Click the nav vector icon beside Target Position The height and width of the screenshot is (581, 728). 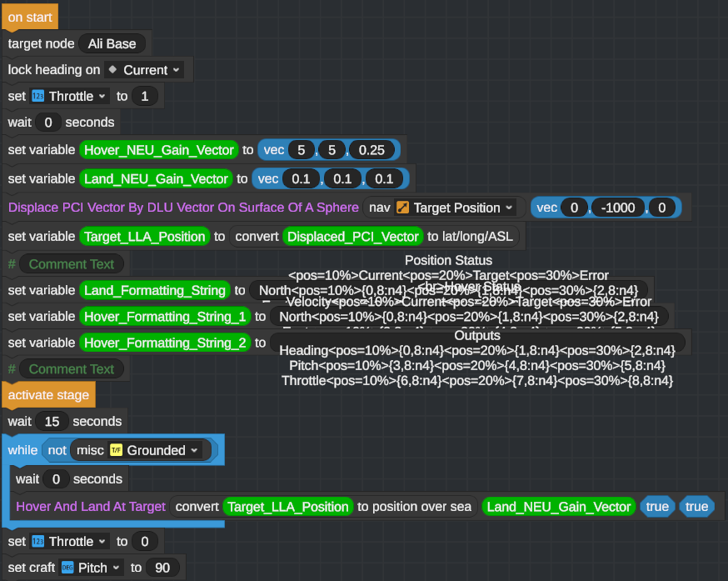pos(402,208)
